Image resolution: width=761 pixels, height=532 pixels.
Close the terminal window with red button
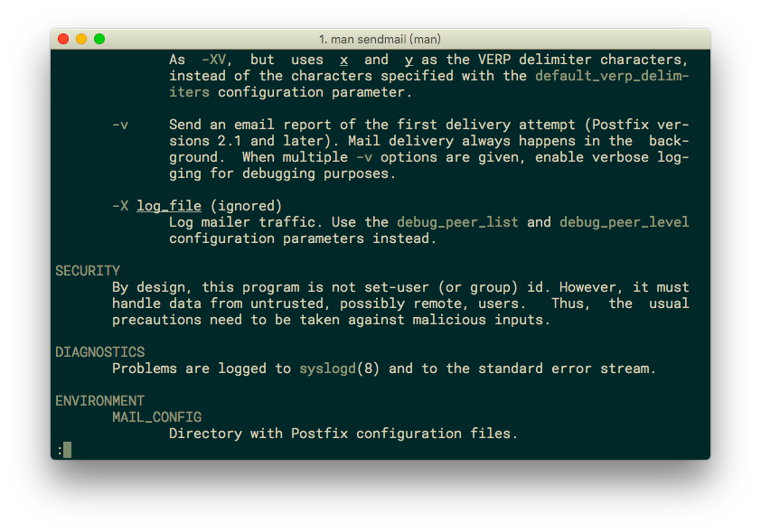(x=63, y=39)
